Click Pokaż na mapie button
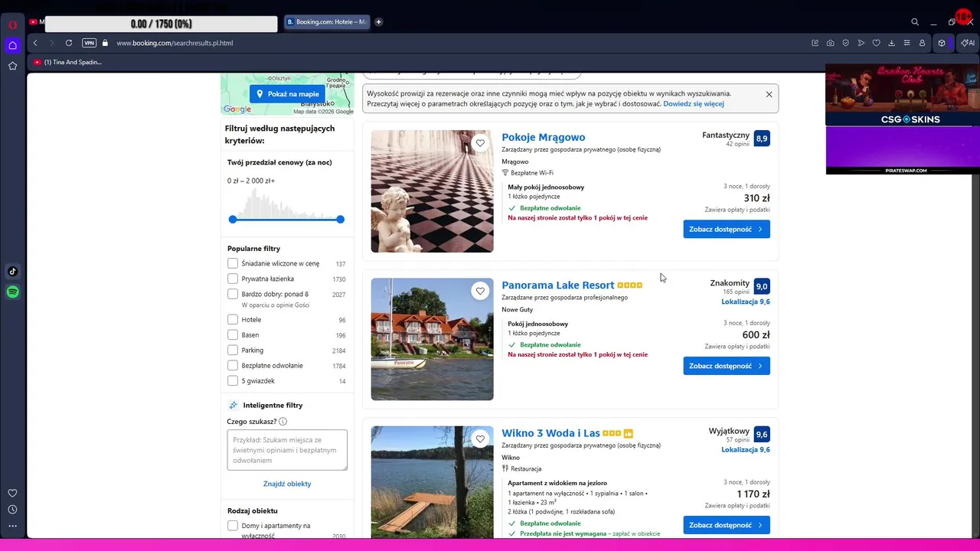The height and width of the screenshot is (551, 980). (x=287, y=94)
